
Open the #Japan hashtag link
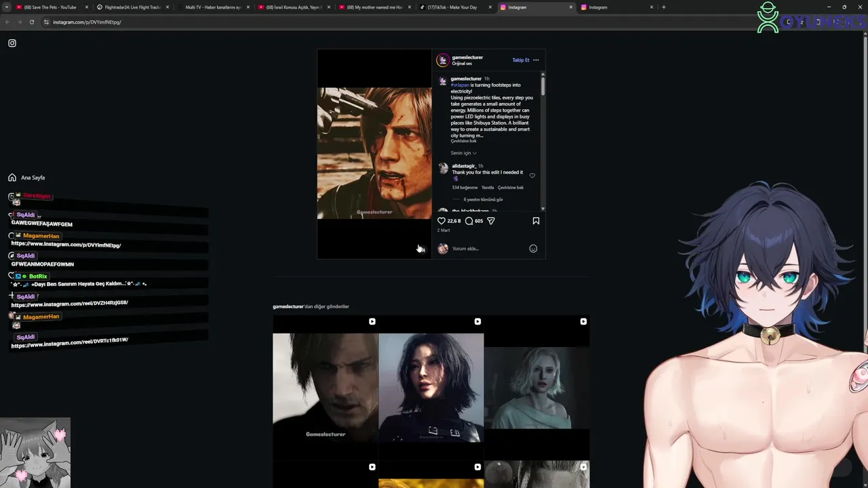click(x=460, y=85)
